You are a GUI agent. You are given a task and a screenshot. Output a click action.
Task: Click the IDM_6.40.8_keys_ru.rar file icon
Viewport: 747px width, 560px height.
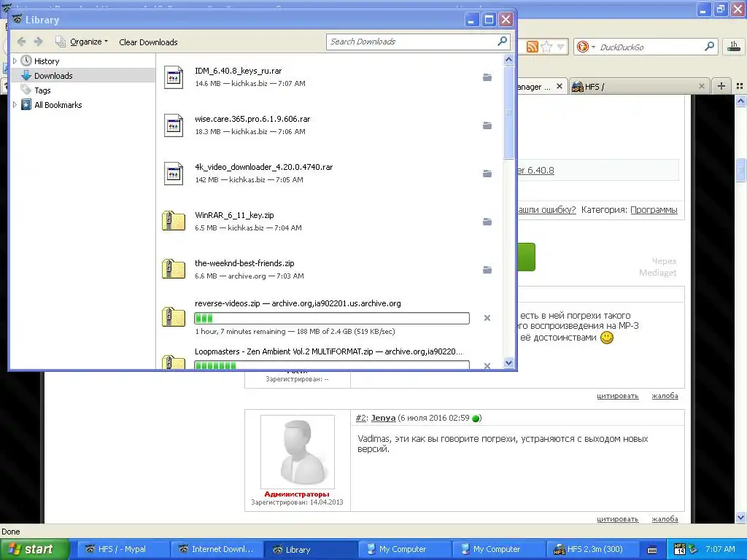(x=174, y=77)
